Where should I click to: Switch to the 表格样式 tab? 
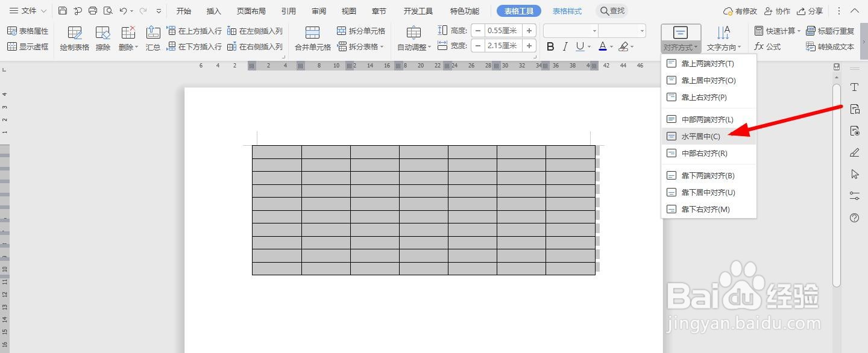(x=567, y=11)
